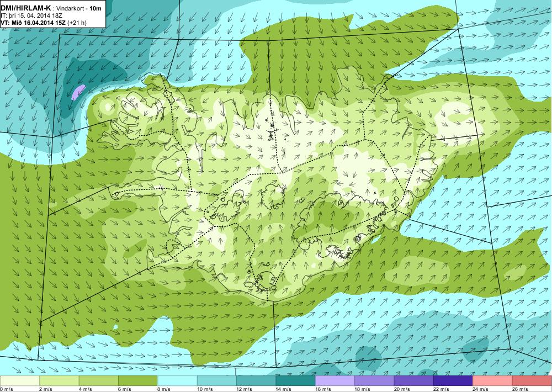Click the purple strong-wind patch on the map
This screenshot has width=552, height=392.
pyautogui.click(x=78, y=92)
